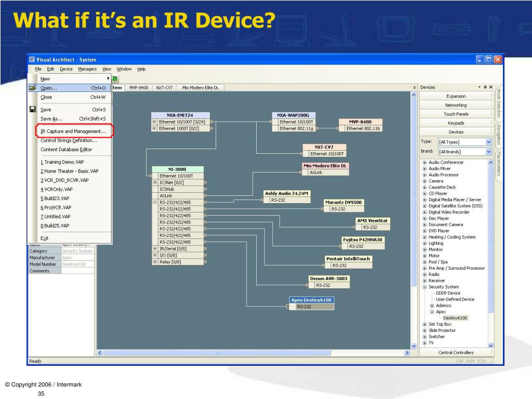Select the Destiny6100 tree item
Screen dimensions: 532x399
click(455, 318)
